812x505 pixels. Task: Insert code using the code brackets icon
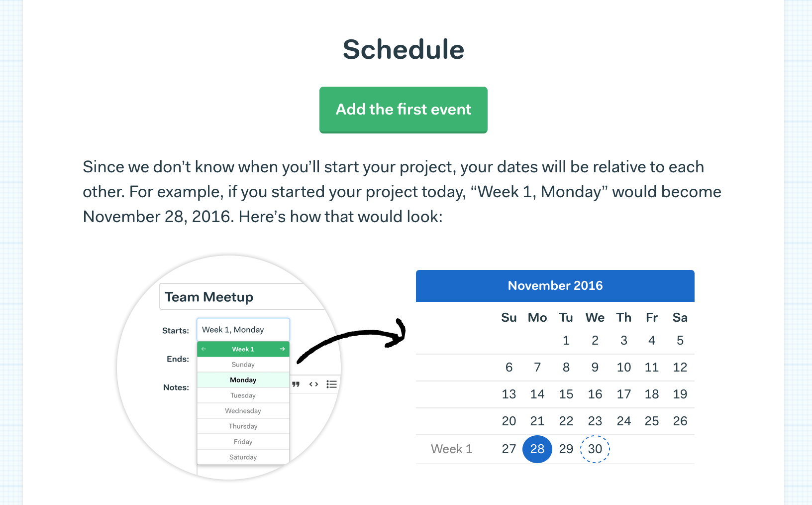[x=313, y=384]
